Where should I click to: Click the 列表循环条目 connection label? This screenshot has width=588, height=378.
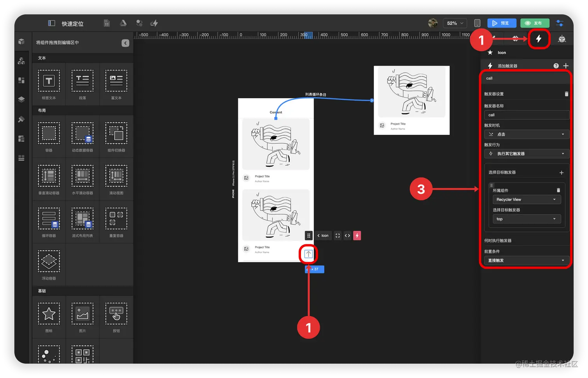pyautogui.click(x=315, y=94)
